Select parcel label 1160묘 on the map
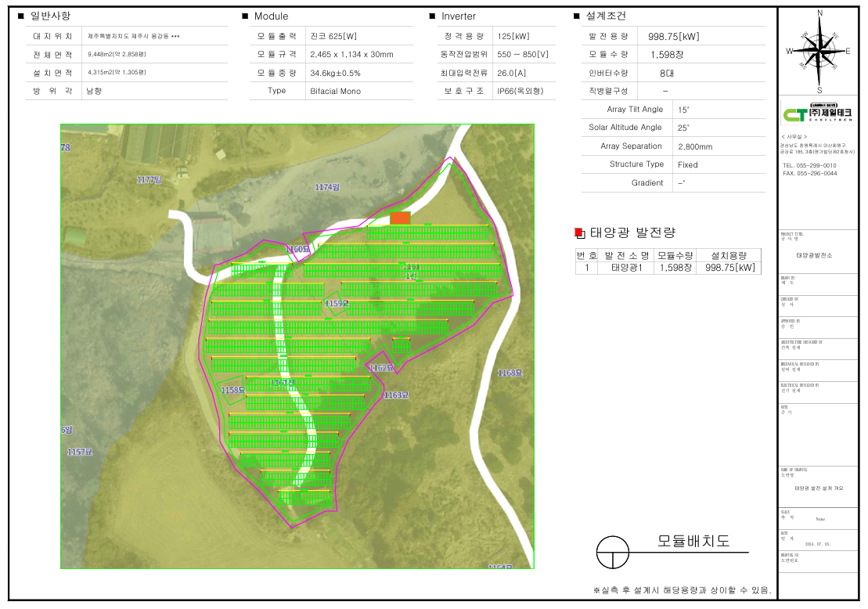 tap(298, 249)
